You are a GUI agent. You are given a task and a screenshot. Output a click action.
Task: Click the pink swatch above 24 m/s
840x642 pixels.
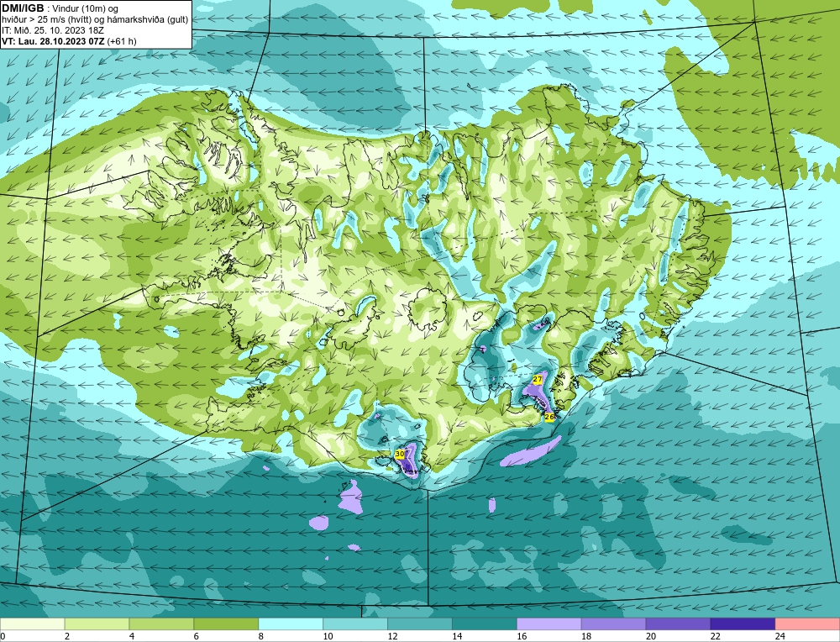pyautogui.click(x=807, y=624)
